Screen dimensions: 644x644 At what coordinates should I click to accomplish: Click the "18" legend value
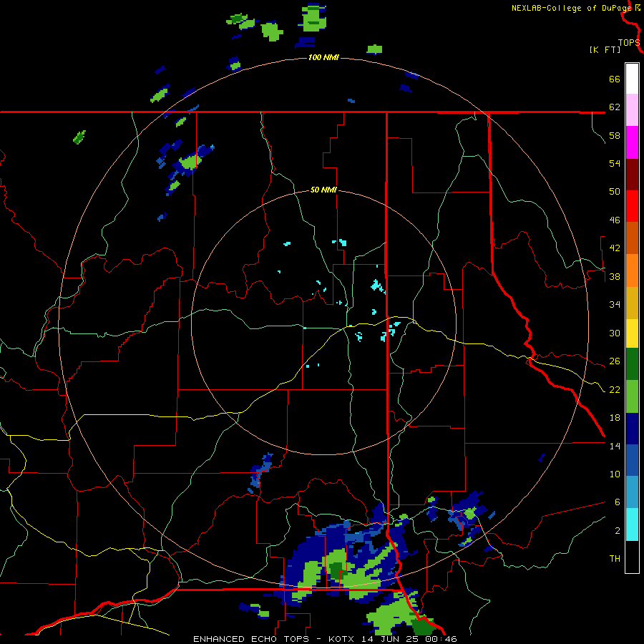tap(615, 418)
